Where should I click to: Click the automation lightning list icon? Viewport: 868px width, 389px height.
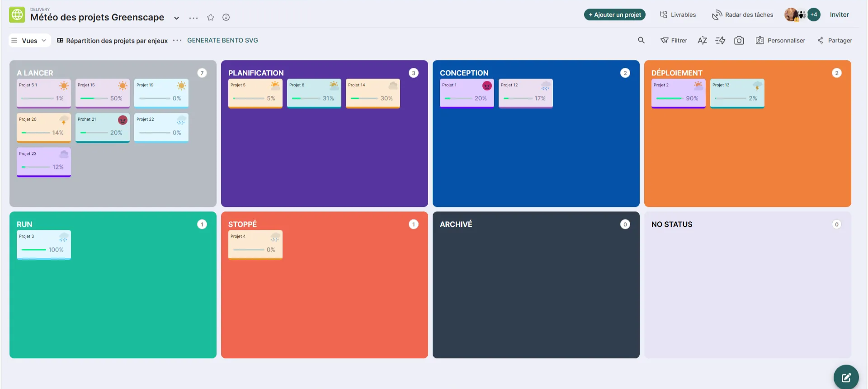tap(720, 41)
